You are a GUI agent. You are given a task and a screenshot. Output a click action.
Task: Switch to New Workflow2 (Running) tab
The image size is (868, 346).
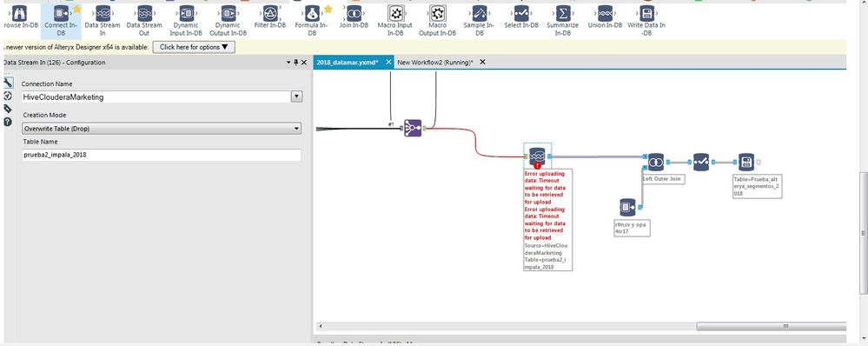click(435, 63)
